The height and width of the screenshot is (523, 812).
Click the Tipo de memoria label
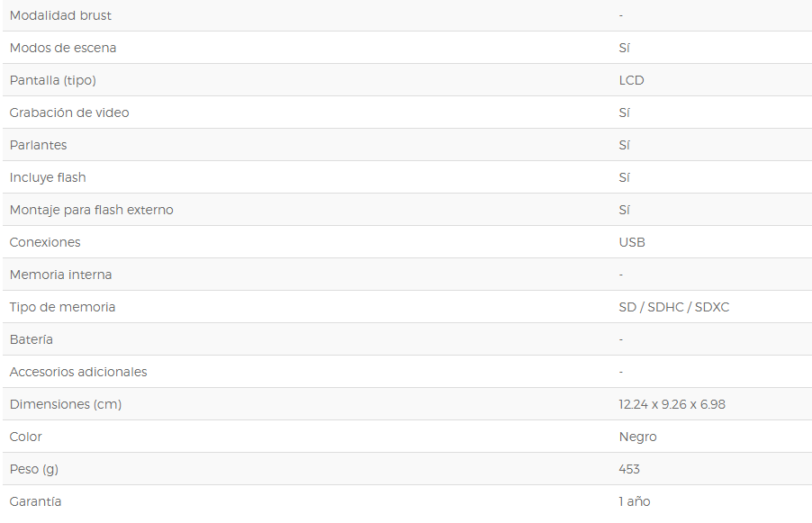62,307
